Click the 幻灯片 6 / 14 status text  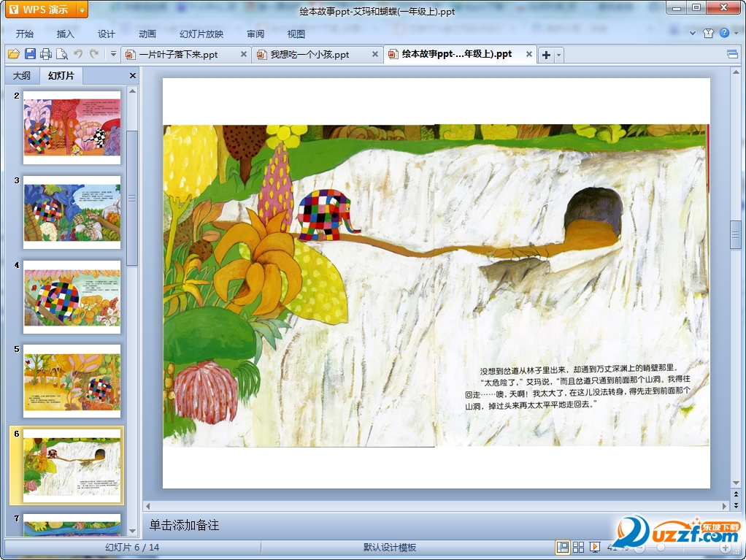coord(132,547)
